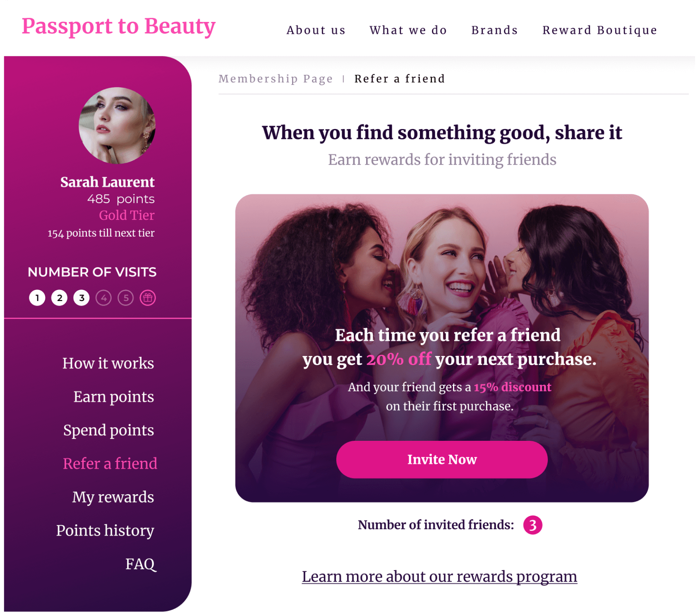The height and width of the screenshot is (612, 700).
Task: Select visit circle number 5
Action: pos(126,298)
